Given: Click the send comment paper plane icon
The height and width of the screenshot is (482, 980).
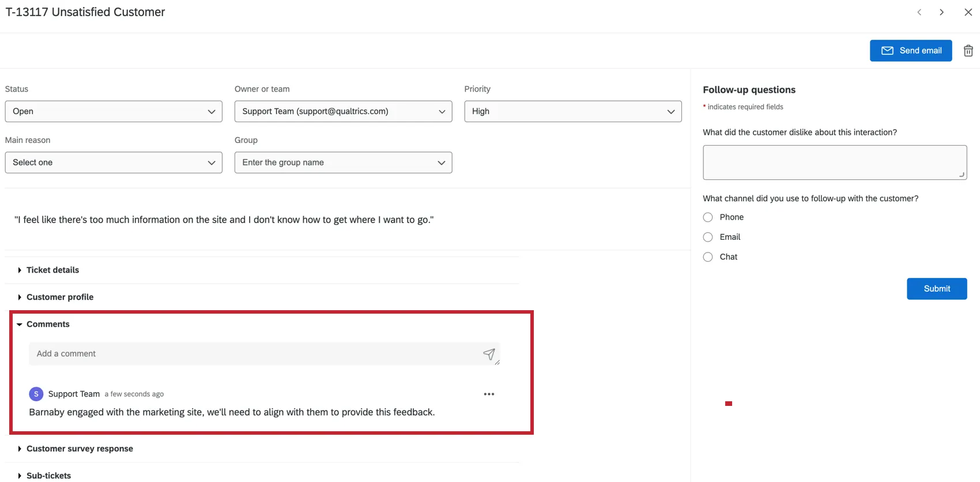Looking at the screenshot, I should [x=489, y=354].
